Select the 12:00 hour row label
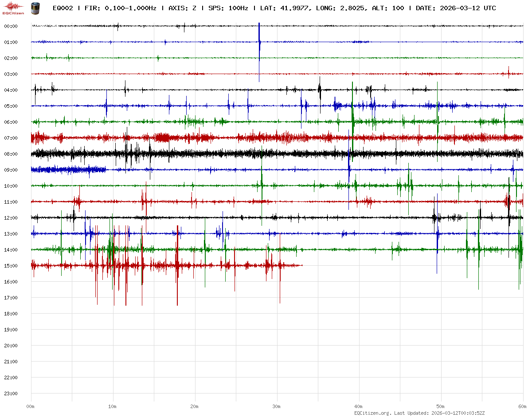 (11, 218)
